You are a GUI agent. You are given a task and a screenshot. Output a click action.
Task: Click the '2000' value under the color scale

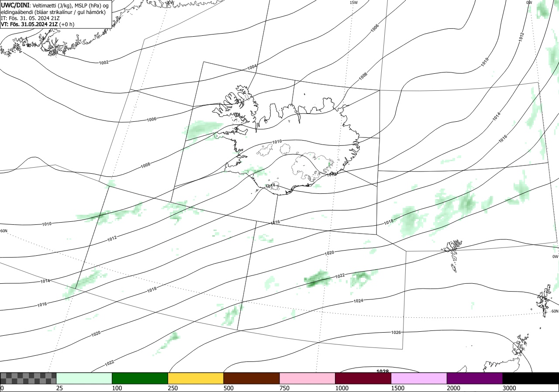pos(453,388)
